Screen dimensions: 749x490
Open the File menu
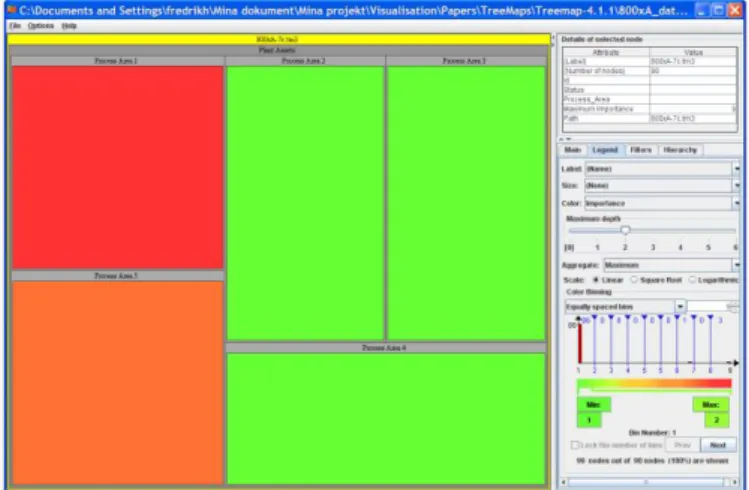[x=15, y=26]
